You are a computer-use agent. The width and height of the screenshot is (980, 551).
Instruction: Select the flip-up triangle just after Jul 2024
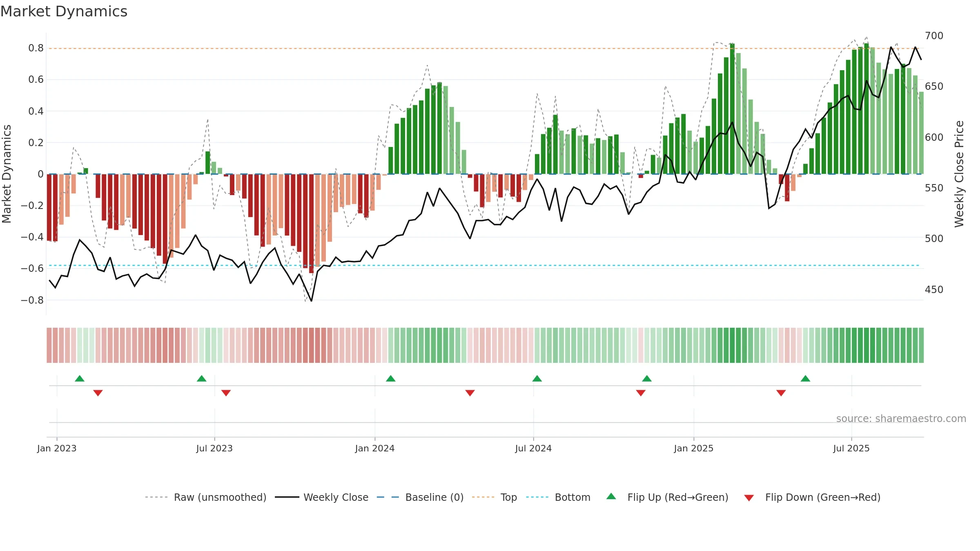click(537, 378)
